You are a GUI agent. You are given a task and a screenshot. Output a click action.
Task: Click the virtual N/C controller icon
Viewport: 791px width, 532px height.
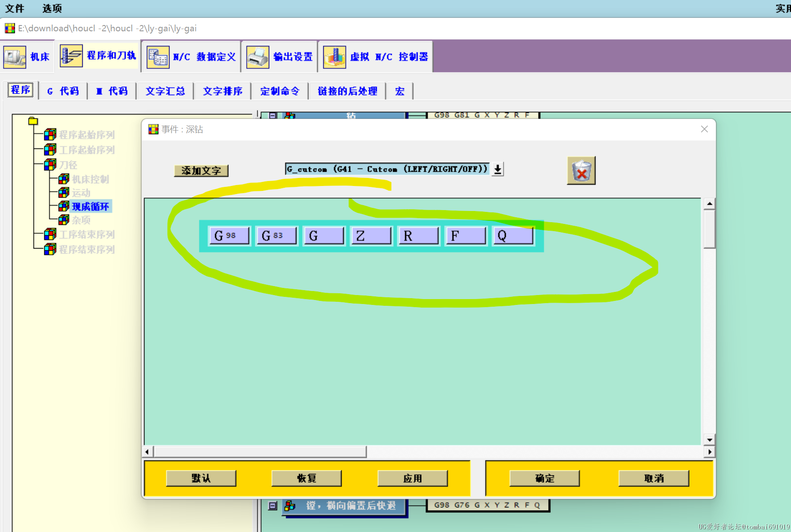(334, 57)
